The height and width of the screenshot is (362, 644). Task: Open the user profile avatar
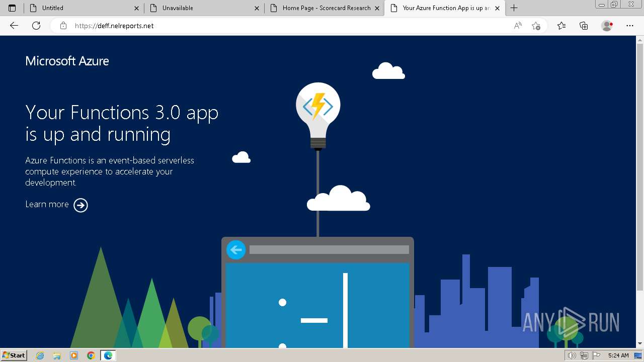(607, 26)
